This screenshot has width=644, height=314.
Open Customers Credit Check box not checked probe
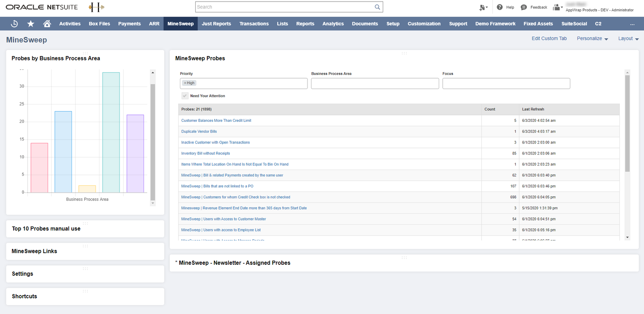tap(235, 197)
